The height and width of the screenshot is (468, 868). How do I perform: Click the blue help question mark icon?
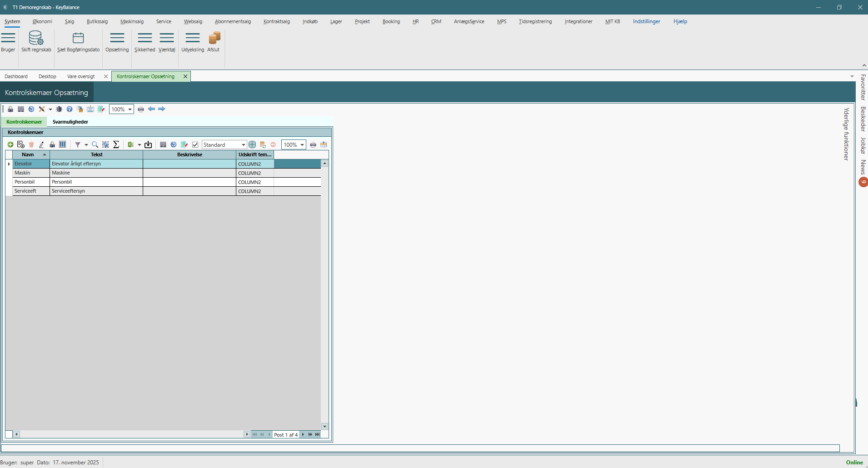[70, 109]
